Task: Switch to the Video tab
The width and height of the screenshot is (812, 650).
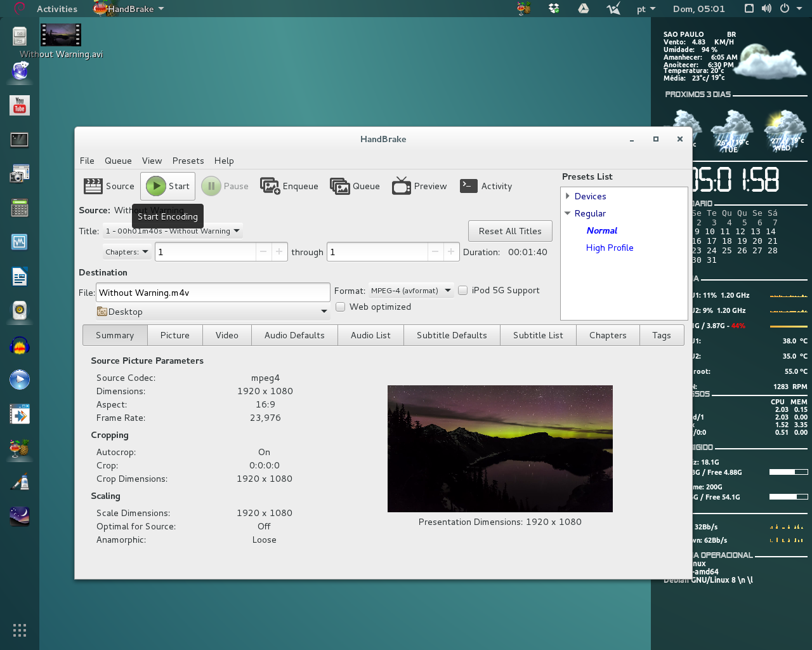Action: click(x=227, y=335)
